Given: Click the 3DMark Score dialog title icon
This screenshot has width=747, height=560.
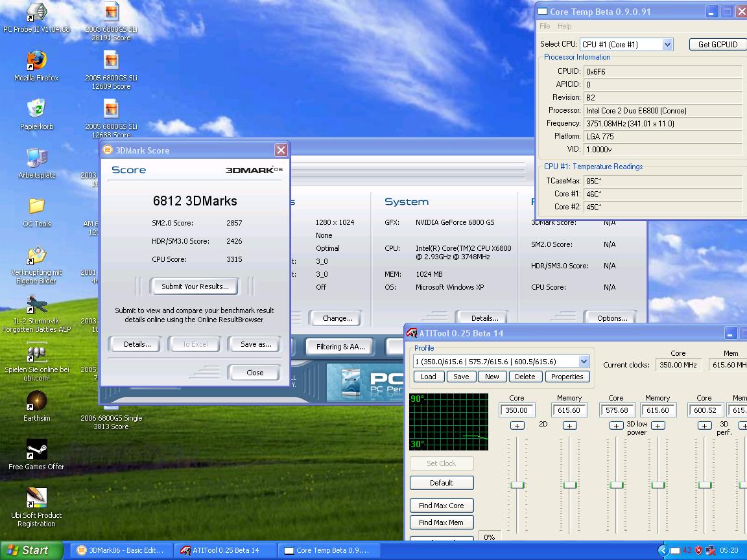Looking at the screenshot, I should pyautogui.click(x=108, y=150).
